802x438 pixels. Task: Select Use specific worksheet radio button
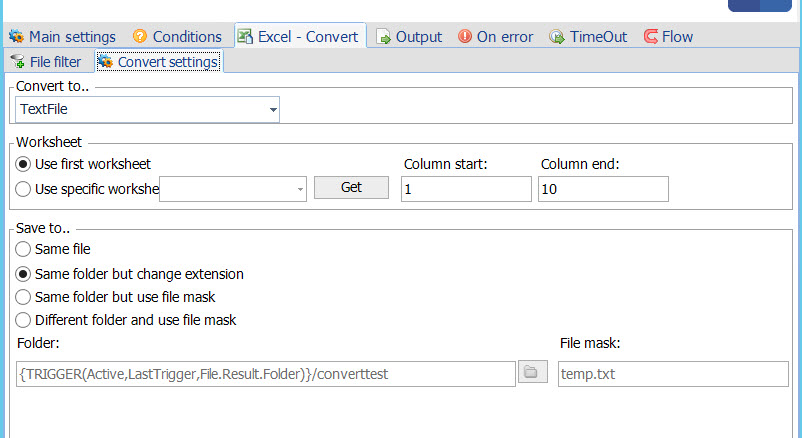point(23,189)
